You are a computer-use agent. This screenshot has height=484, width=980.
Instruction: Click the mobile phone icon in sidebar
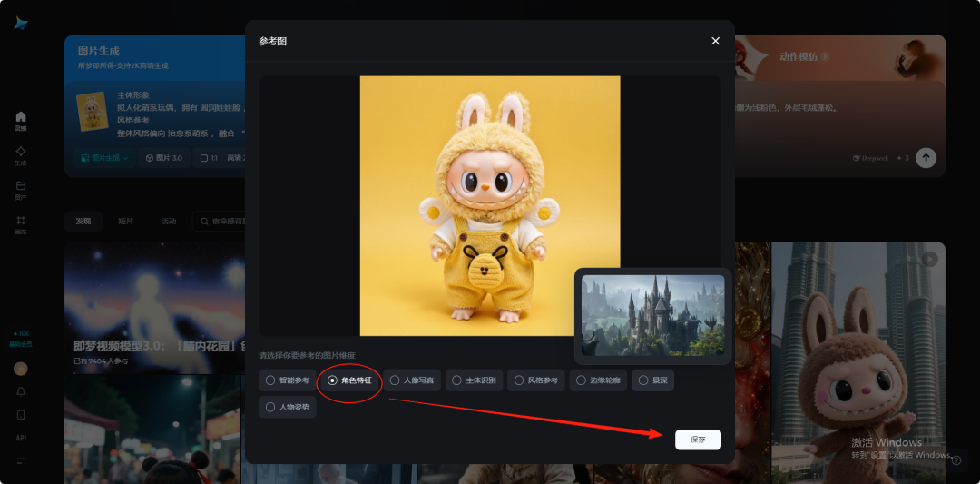[21, 415]
